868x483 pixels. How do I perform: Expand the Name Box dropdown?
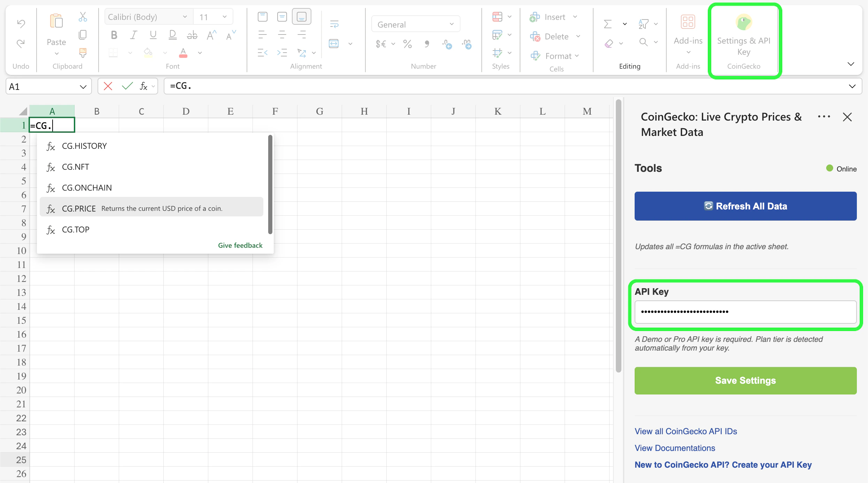(83, 86)
